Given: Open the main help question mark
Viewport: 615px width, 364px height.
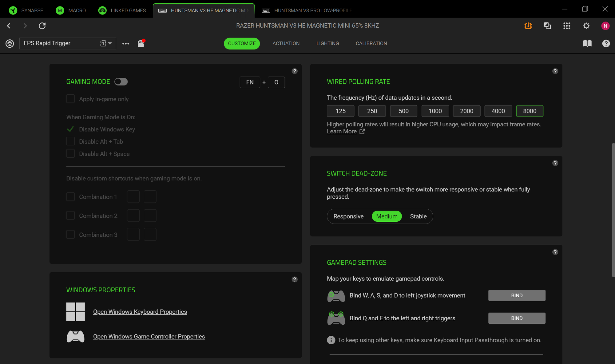Looking at the screenshot, I should point(606,43).
